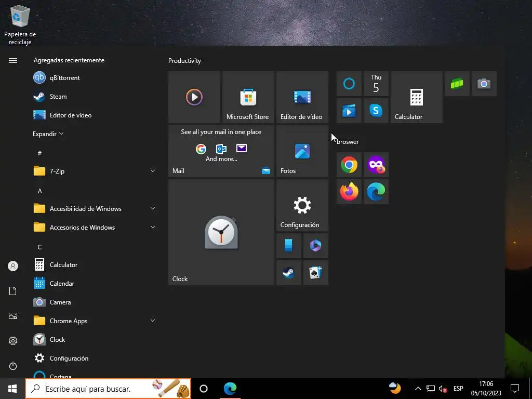Expand the Start menu hamburger button
532x399 pixels.
[x=13, y=60]
